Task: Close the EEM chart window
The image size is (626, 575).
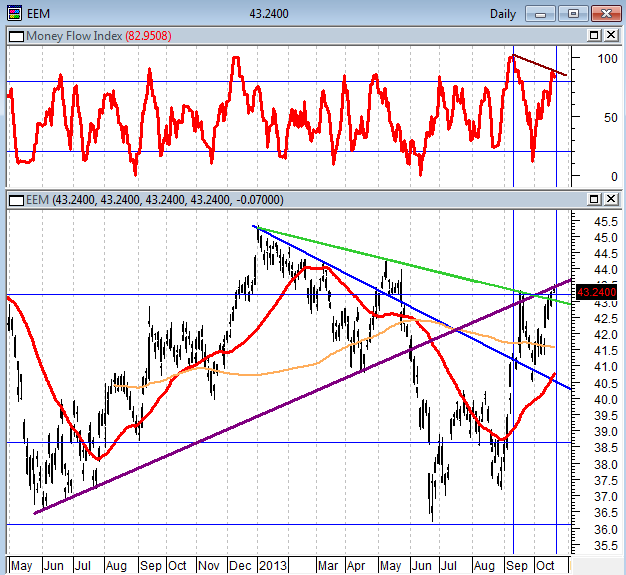Action: coord(606,14)
